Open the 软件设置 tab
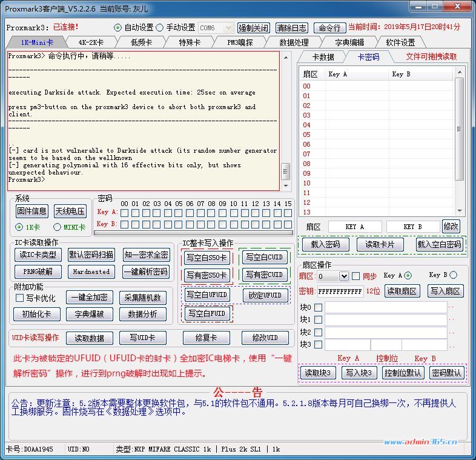476x460 pixels. [x=400, y=42]
